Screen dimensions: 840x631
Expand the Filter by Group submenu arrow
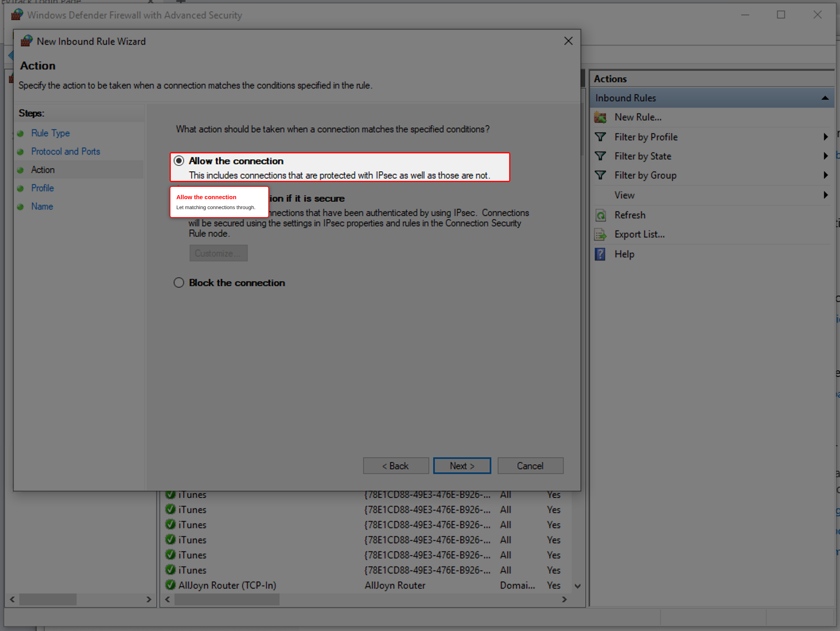pyautogui.click(x=826, y=175)
